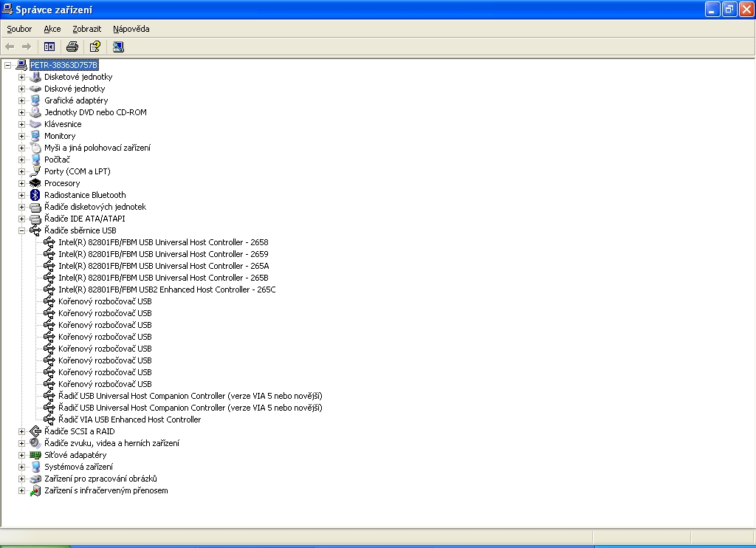Click the sound icon for Řadiče zvuku, videa a herních zařízení
The height and width of the screenshot is (548, 756).
35,443
